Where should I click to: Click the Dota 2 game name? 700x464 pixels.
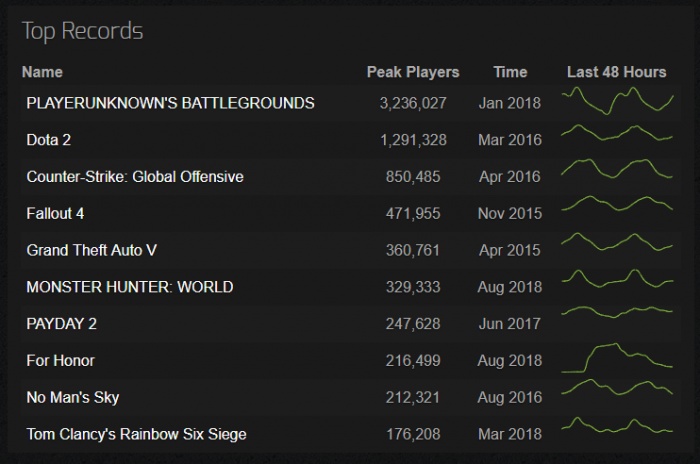(x=48, y=140)
